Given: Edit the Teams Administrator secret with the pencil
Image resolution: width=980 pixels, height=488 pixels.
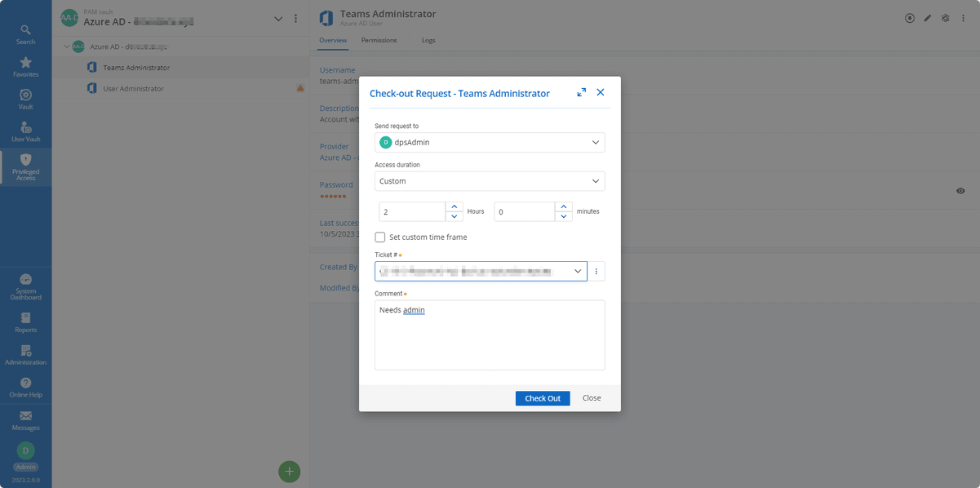Looking at the screenshot, I should tap(927, 17).
